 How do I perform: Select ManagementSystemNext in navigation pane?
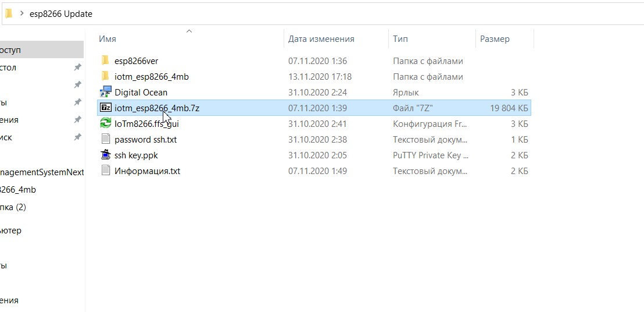pyautogui.click(x=42, y=172)
